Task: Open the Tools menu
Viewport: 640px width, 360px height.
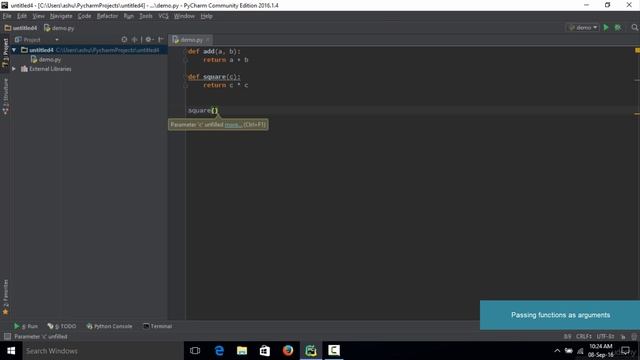Action: point(146,16)
